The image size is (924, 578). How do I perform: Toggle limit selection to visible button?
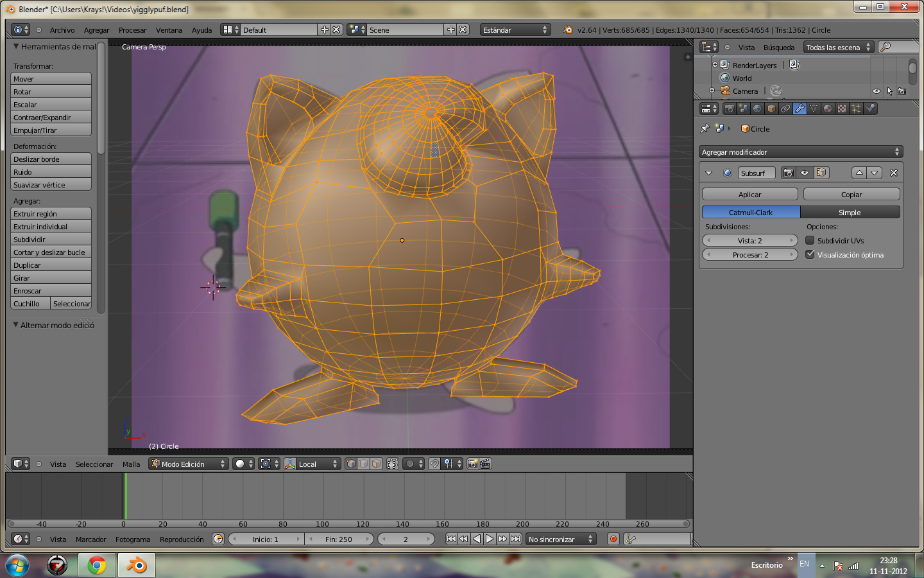coord(393,464)
